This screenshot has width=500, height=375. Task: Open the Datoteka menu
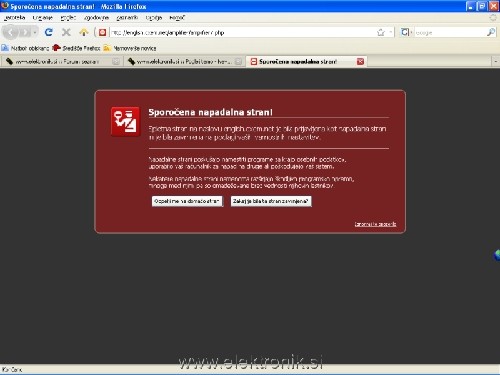[14, 17]
